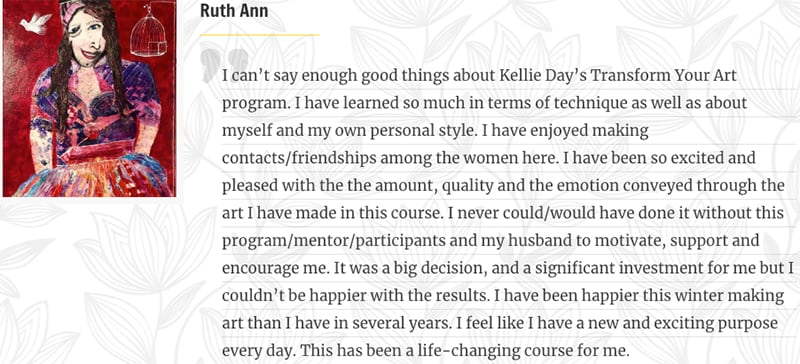
Task: Click the yellow underline below Ruth Ann
Action: [260, 35]
